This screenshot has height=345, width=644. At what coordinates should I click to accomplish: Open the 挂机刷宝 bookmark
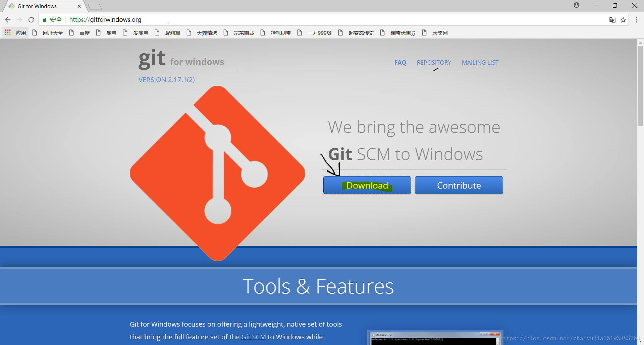click(x=275, y=33)
